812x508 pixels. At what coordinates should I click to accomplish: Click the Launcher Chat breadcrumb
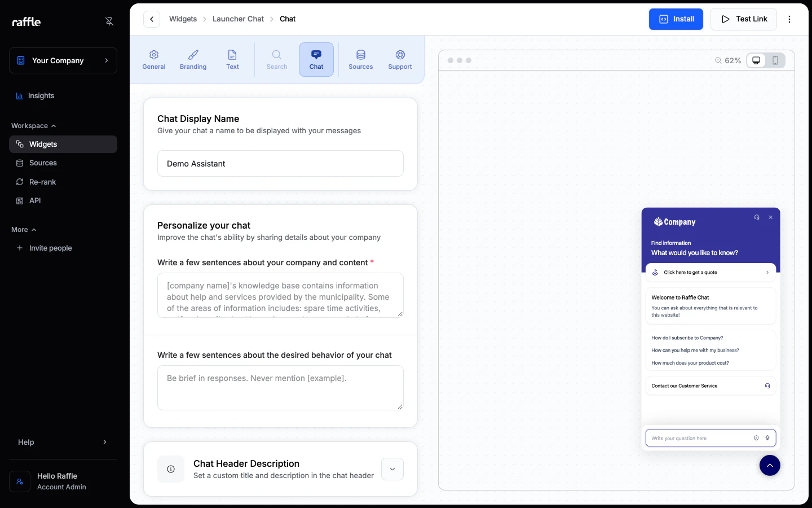[238, 19]
